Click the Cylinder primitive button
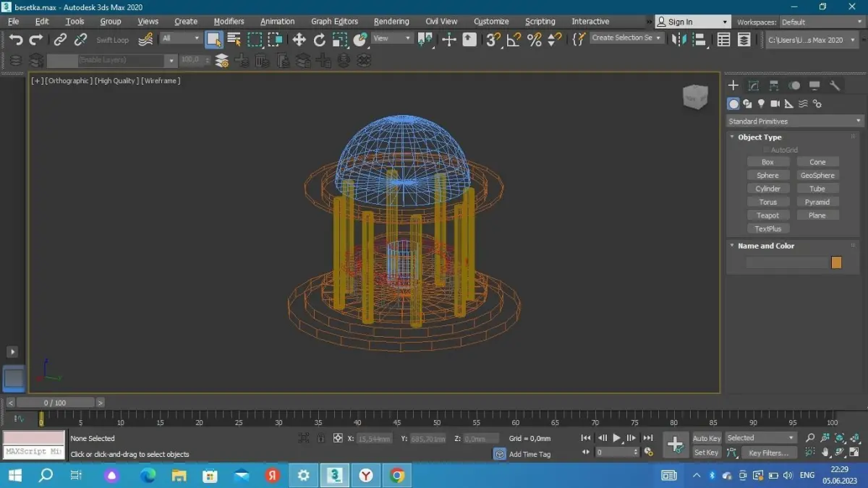 (767, 189)
